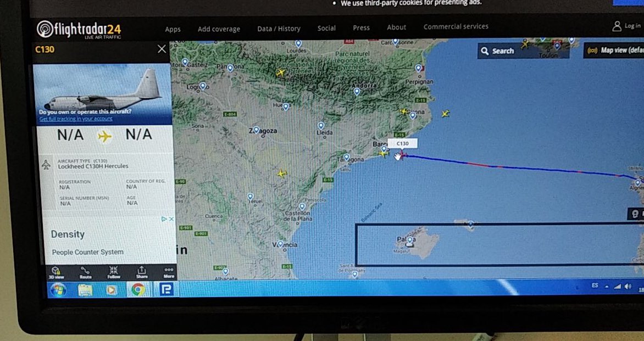Click the Zaragoza airport pin
Screen dimensions: 644x341
pos(256,130)
